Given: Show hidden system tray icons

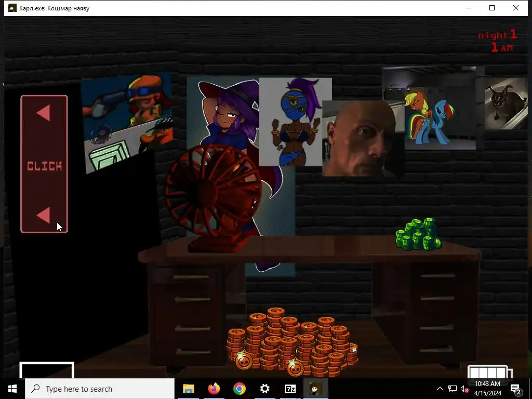Looking at the screenshot, I should tap(440, 389).
